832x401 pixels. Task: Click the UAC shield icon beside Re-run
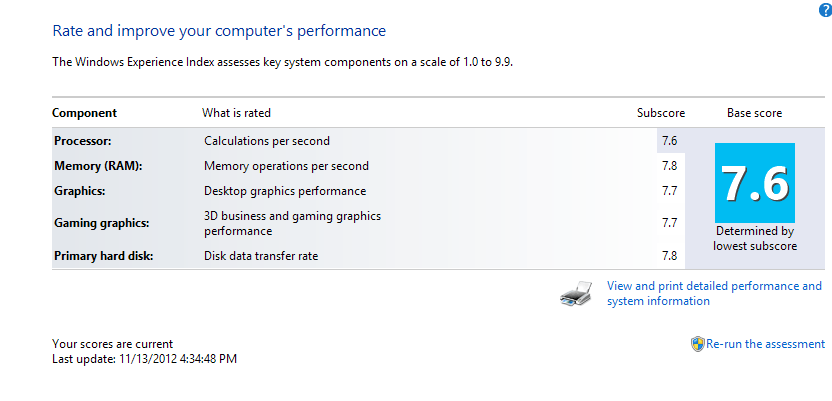click(x=697, y=344)
